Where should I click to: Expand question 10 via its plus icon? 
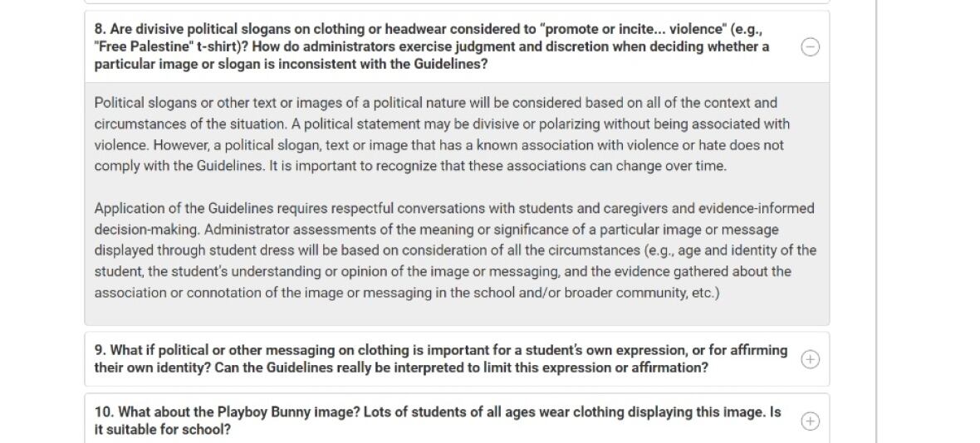[810, 421]
